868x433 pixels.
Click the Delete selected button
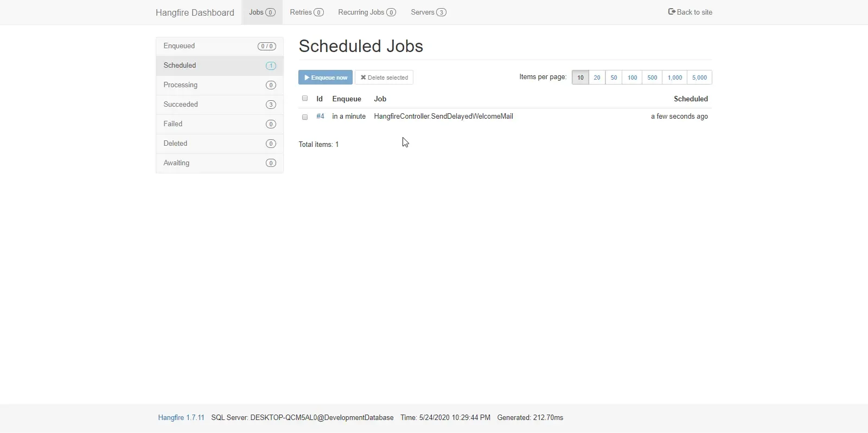(384, 77)
